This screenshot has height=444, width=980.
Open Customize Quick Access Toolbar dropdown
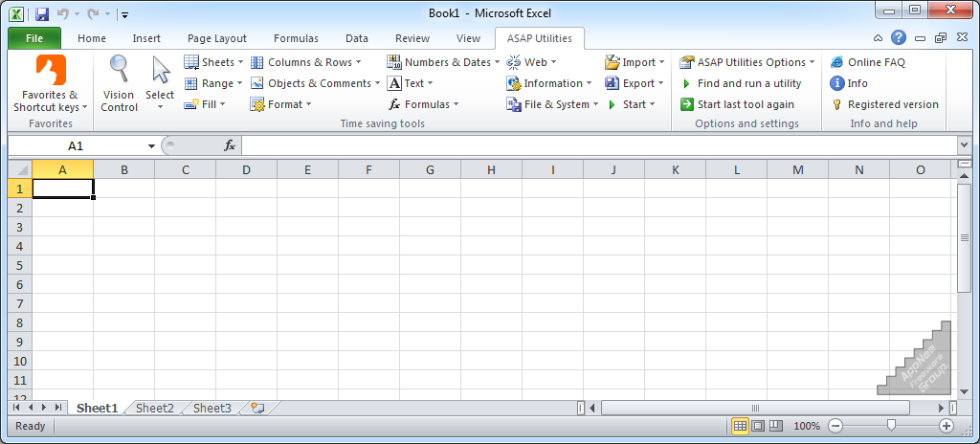(124, 14)
